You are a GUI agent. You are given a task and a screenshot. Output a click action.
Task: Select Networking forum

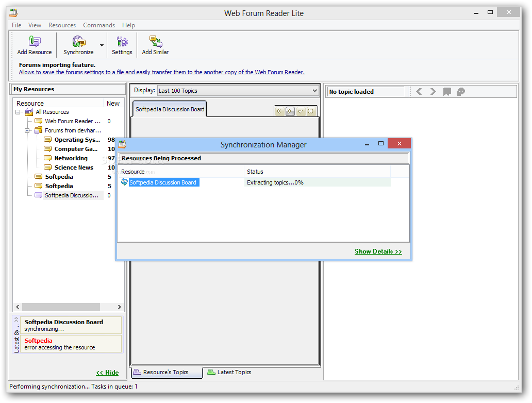tap(71, 158)
